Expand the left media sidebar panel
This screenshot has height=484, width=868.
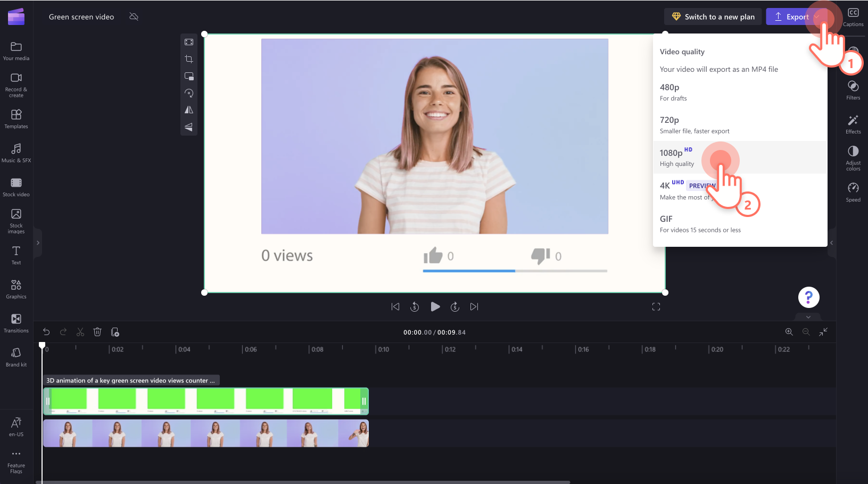click(38, 243)
